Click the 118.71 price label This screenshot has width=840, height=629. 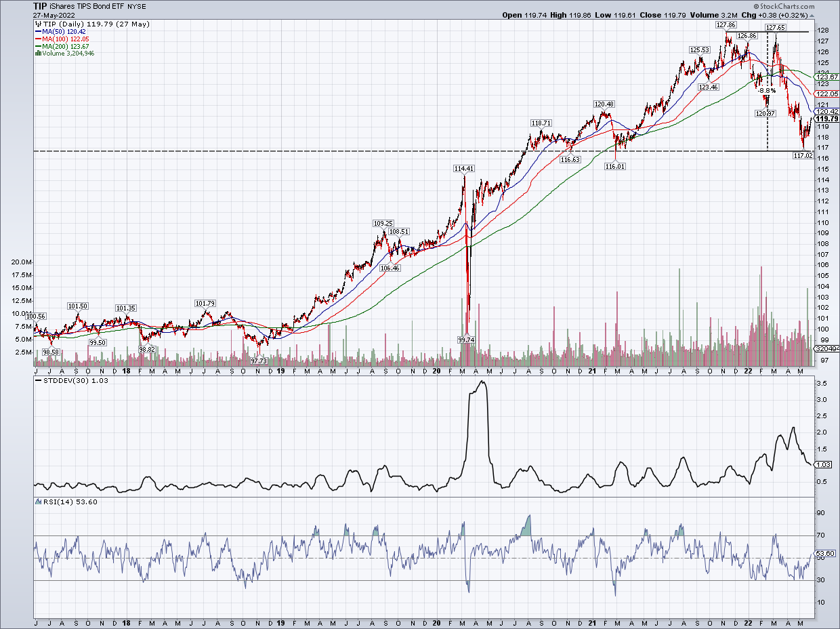click(541, 123)
